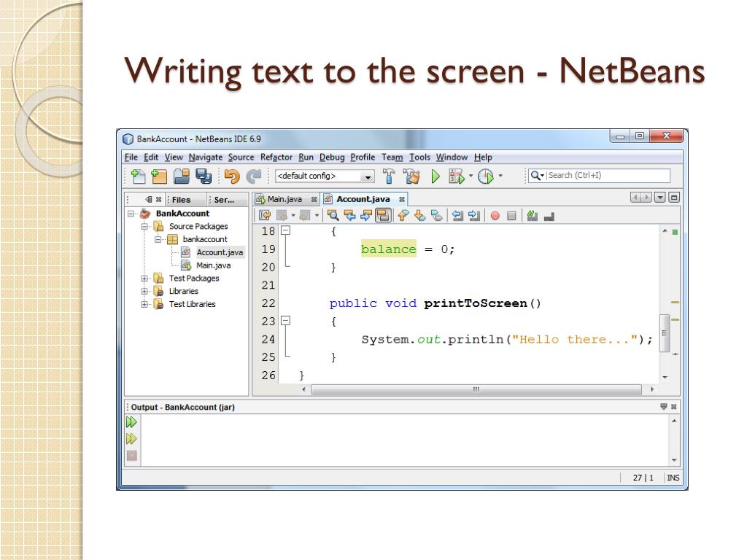Maximize the editor window button

(x=673, y=198)
